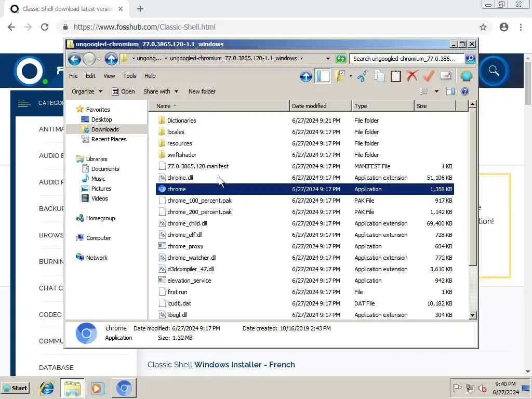Click the Change your view icon
Image resolution: width=532 pixels, height=399 pixels.
(x=424, y=91)
